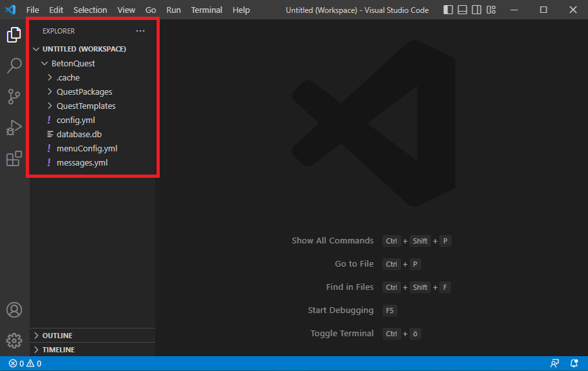Viewport: 588px width, 371px height.
Task: Open the Manage gear icon
Action: point(14,341)
